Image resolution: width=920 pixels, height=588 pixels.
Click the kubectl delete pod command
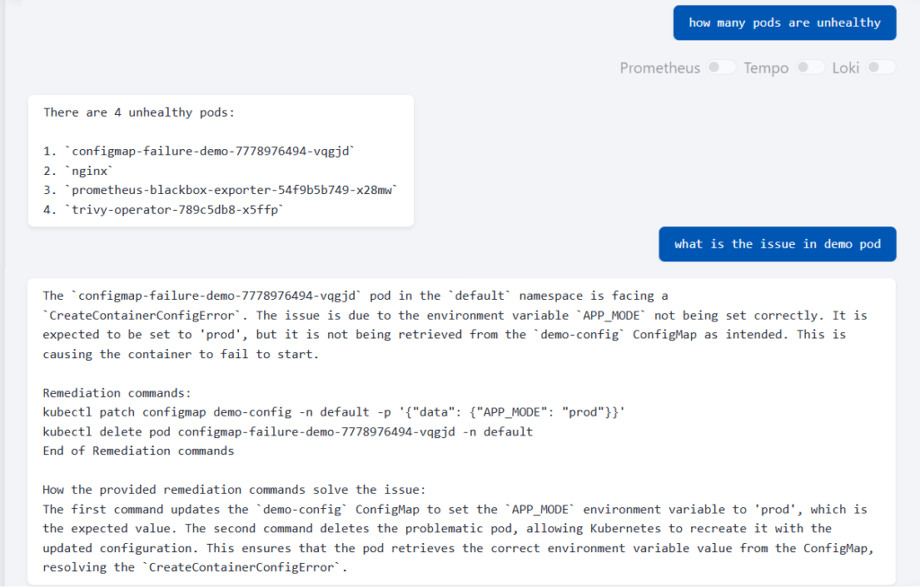point(287,432)
